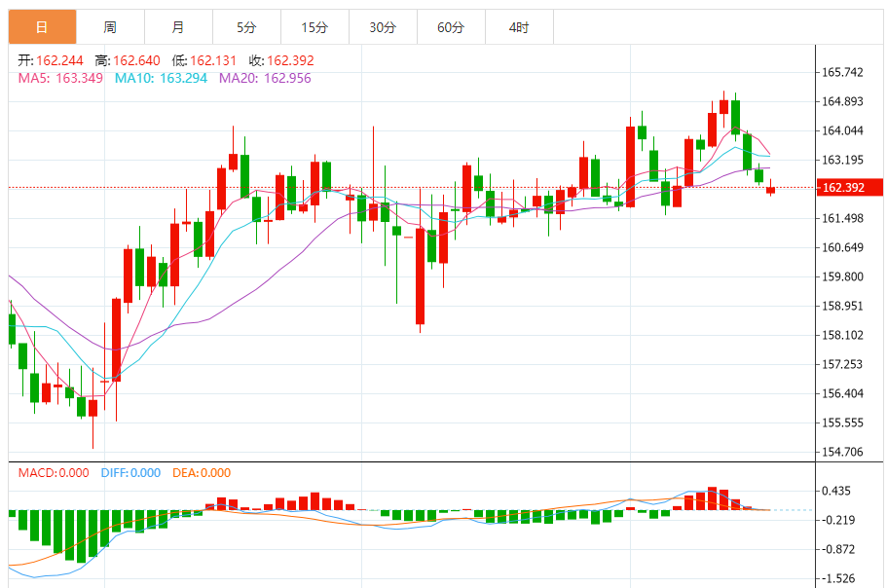Open the 4时 timeframe tab
The width and height of the screenshot is (887, 588).
(519, 27)
